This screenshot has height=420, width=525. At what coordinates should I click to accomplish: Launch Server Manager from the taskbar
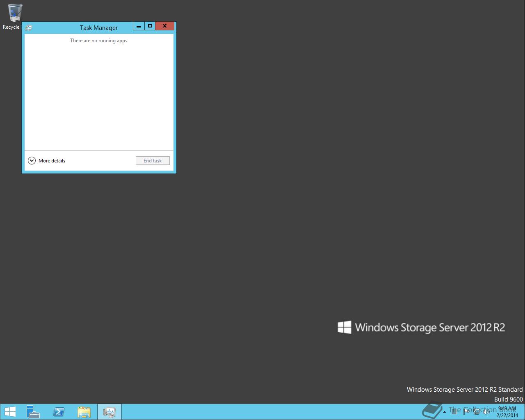33,412
